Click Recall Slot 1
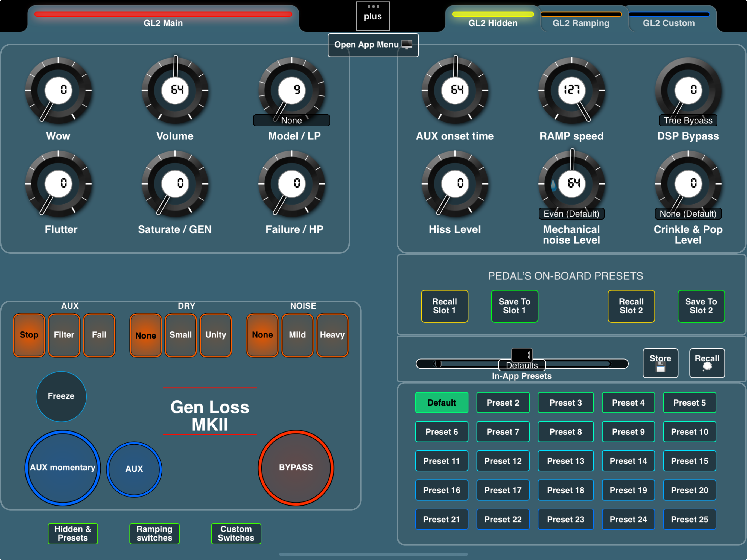Image resolution: width=747 pixels, height=560 pixels. (x=444, y=306)
